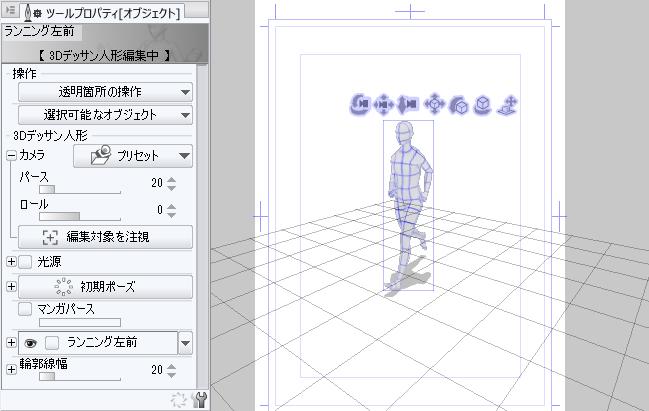This screenshot has height=411, width=649.
Task: Open the 選択可能なオブジェクト dropdown
Action: pyautogui.click(x=105, y=115)
